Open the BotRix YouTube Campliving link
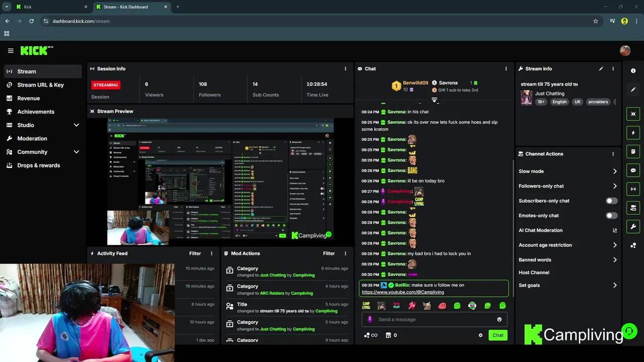Screen dimensions: 644x362 point(403,292)
